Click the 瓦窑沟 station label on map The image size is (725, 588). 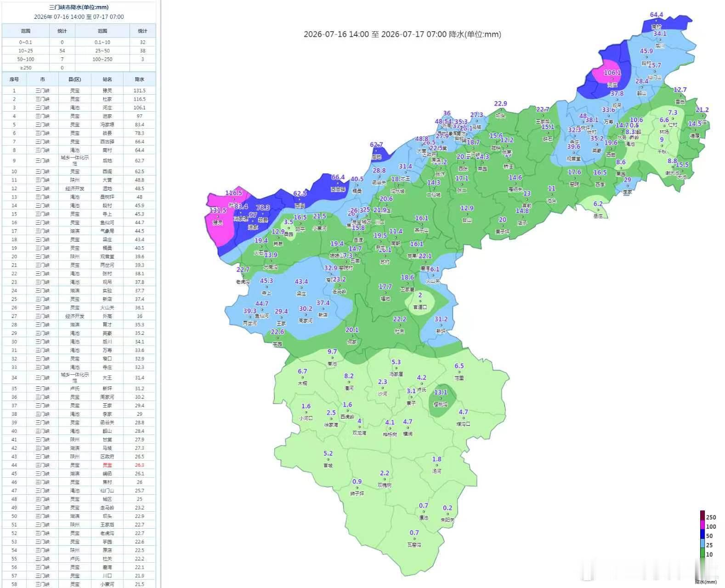414,544
